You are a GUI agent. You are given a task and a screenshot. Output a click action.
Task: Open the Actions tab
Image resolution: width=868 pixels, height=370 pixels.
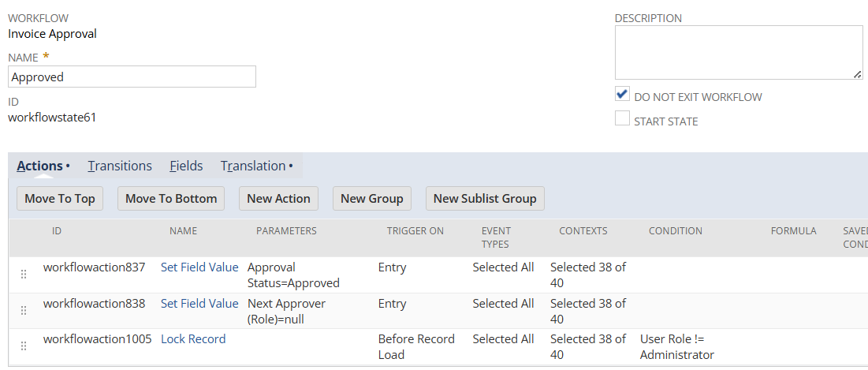tap(39, 166)
